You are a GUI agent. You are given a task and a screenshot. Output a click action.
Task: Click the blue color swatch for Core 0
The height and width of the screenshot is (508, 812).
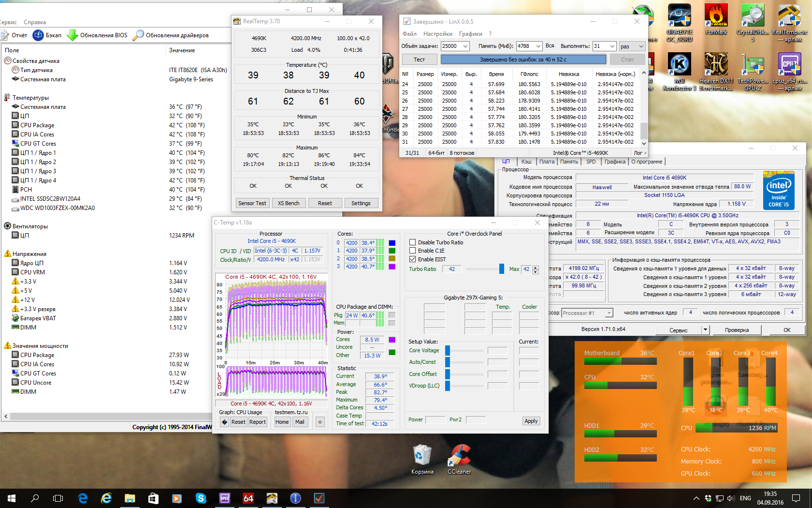click(x=392, y=243)
